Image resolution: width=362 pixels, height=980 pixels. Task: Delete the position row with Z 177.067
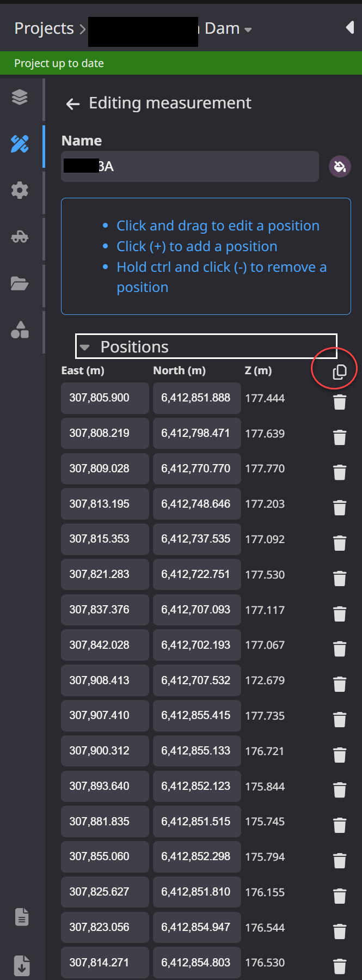[x=340, y=649]
